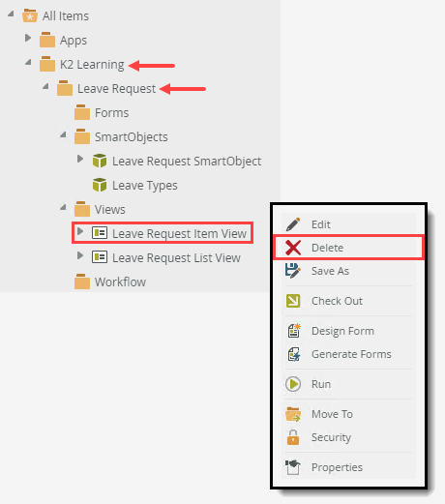Open the Forms folder
Image resolution: width=445 pixels, height=504 pixels.
tap(111, 112)
